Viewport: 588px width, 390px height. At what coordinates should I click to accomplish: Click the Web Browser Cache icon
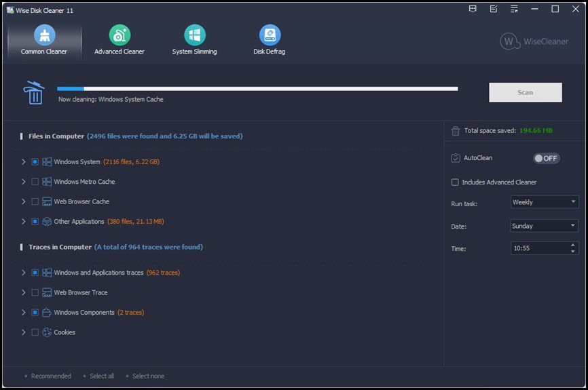[x=47, y=201]
